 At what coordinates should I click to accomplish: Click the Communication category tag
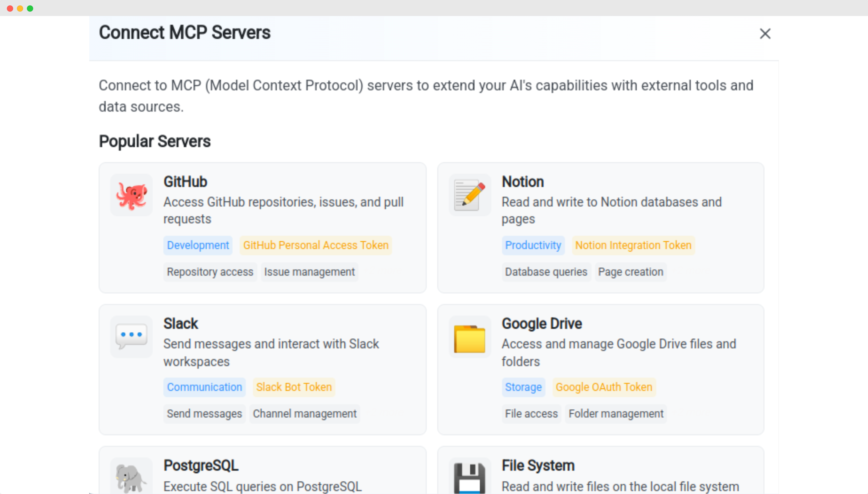(x=204, y=387)
